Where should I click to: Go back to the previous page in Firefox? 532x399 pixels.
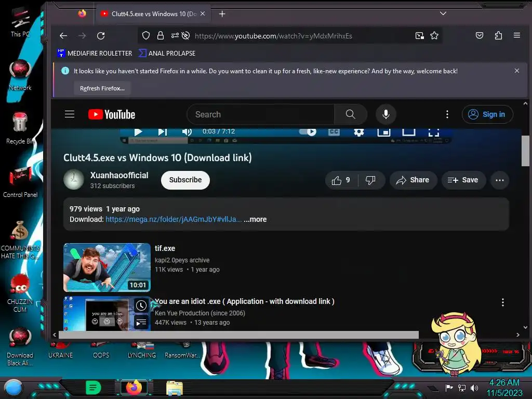[x=63, y=36]
